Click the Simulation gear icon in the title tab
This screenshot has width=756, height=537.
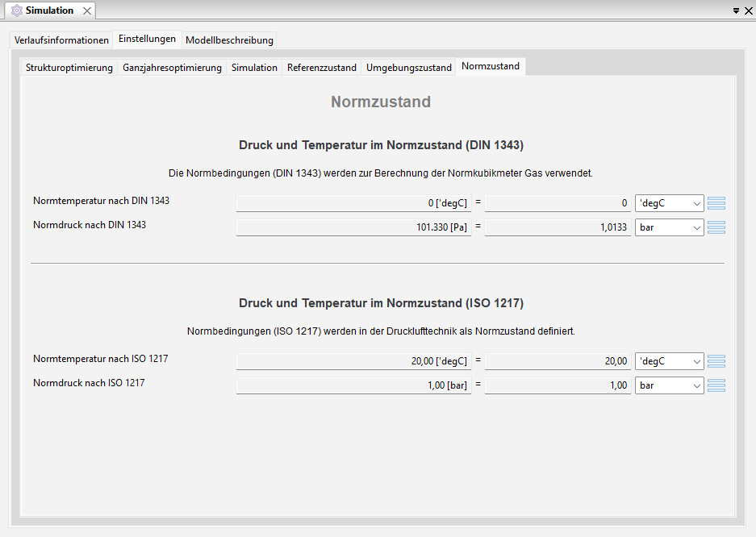pos(17,10)
